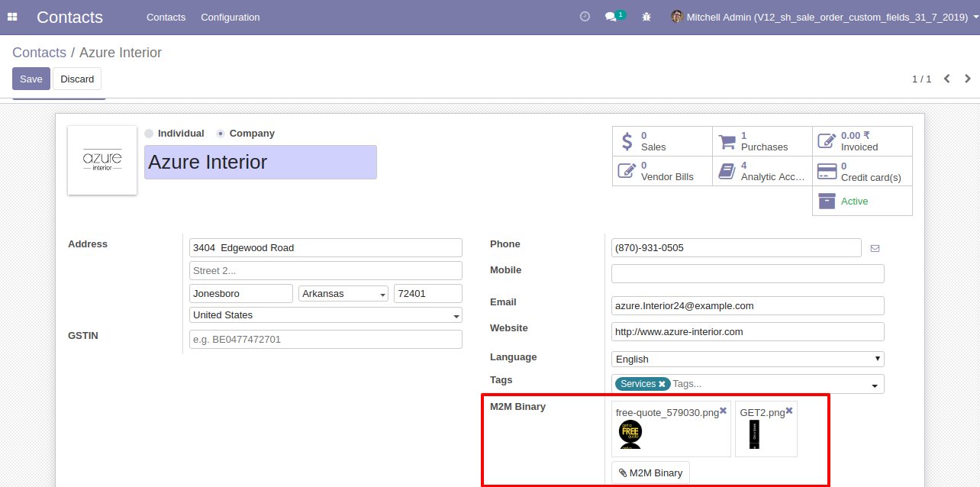The height and width of the screenshot is (487, 980).
Task: Click the Street 2 field
Action: [x=326, y=270]
